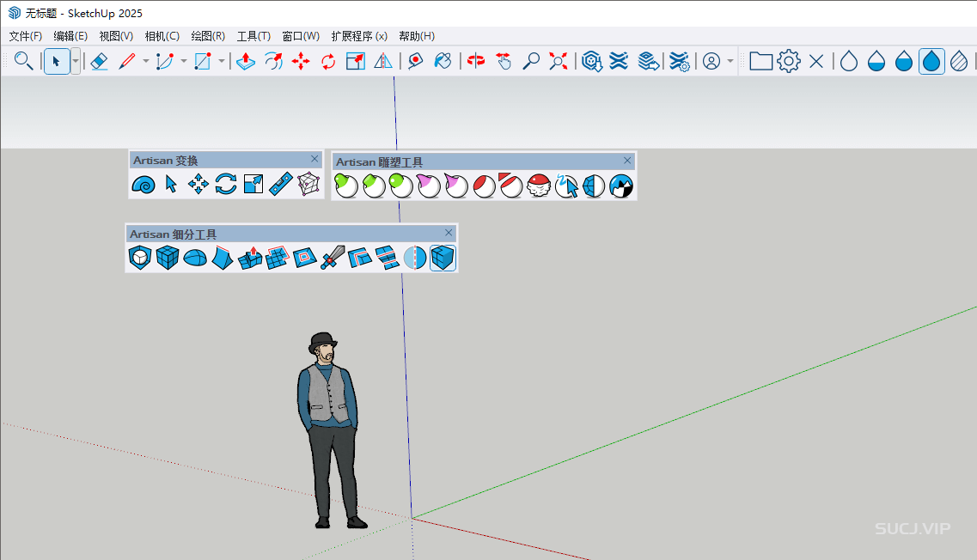Toggle the quarter-filled droplet icon

tap(876, 61)
